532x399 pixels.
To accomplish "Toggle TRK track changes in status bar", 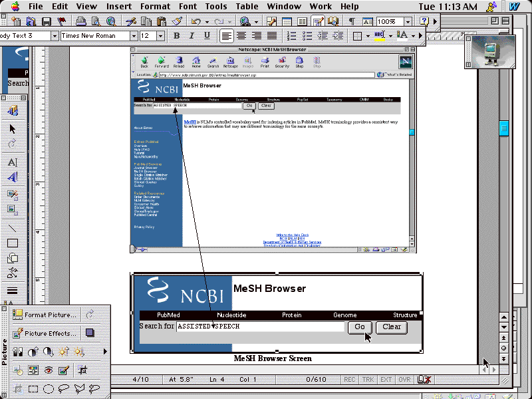I will [x=368, y=380].
